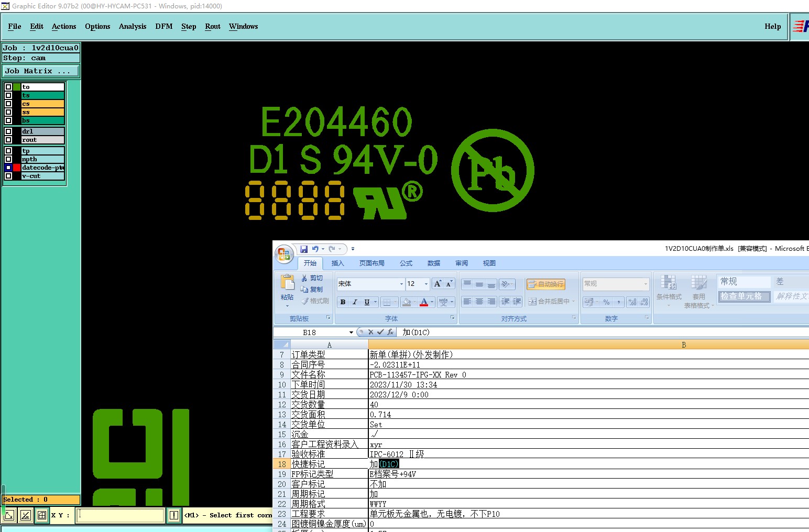Open Help in Graphic Editor menu bar
The image size is (809, 532).
click(x=772, y=26)
